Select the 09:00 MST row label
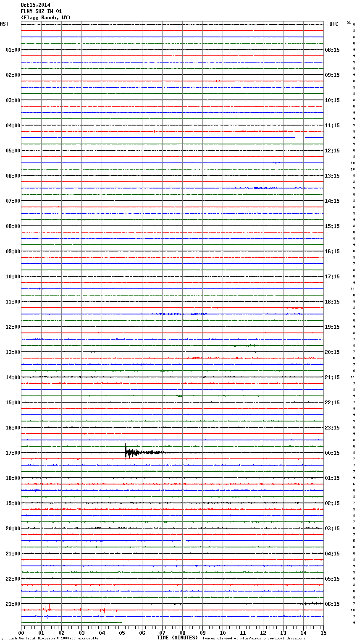Image resolution: width=357 pixels, height=644 pixels. [13, 251]
